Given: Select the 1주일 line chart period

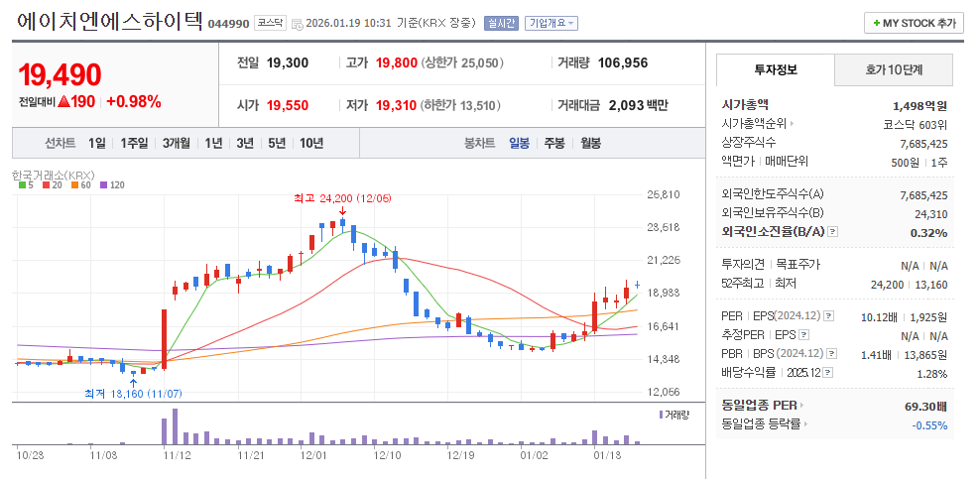Looking at the screenshot, I should 134,143.
